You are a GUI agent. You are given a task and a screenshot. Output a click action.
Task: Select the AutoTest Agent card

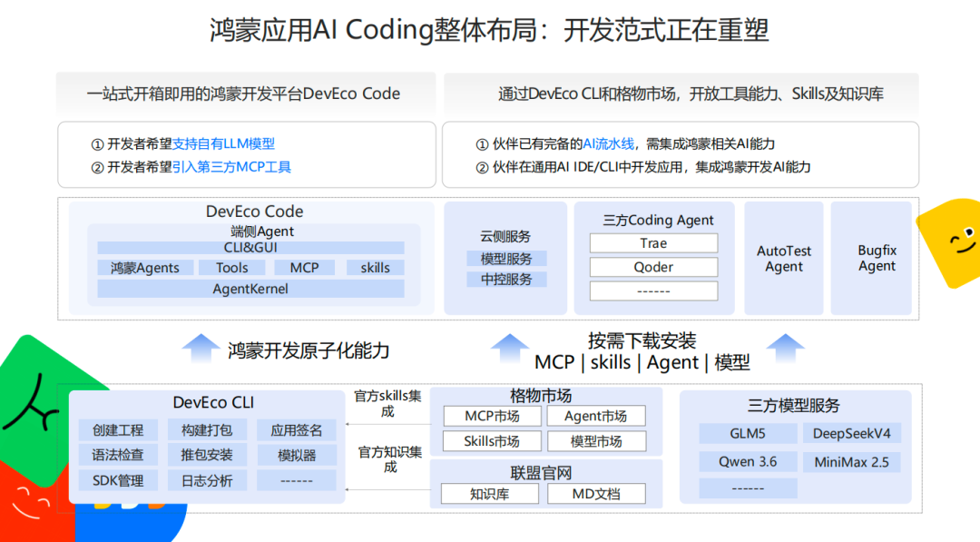coord(784,258)
